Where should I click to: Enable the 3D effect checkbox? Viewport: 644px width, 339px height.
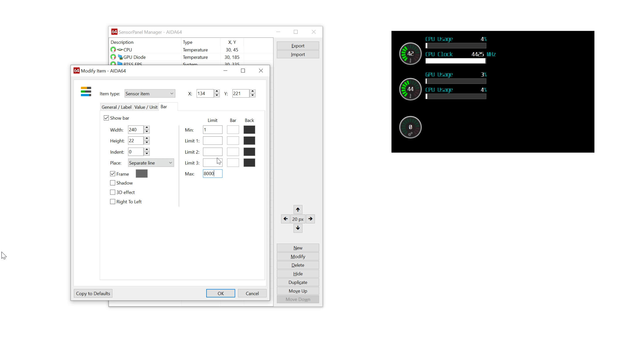click(x=113, y=192)
